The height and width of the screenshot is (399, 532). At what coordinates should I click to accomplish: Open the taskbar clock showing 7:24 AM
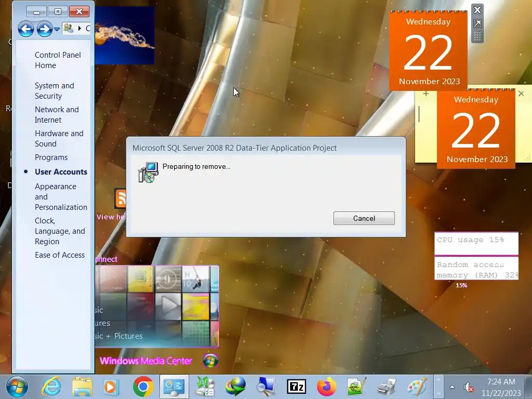pos(501,387)
